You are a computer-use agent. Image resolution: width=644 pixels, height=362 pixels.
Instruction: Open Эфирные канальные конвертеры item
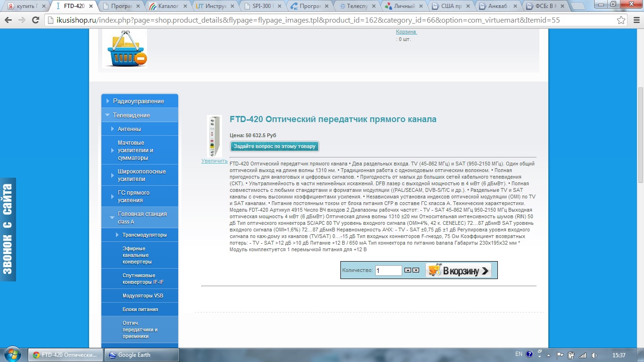click(x=140, y=255)
